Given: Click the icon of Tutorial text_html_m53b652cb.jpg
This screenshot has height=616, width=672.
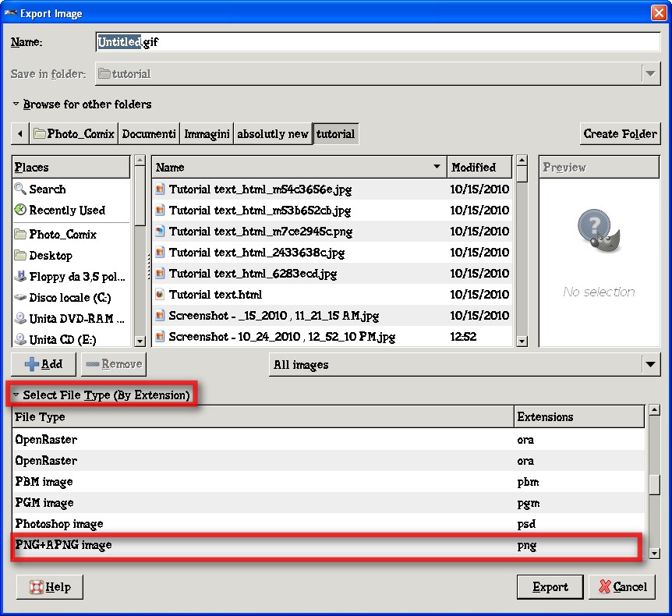Looking at the screenshot, I should tap(160, 210).
